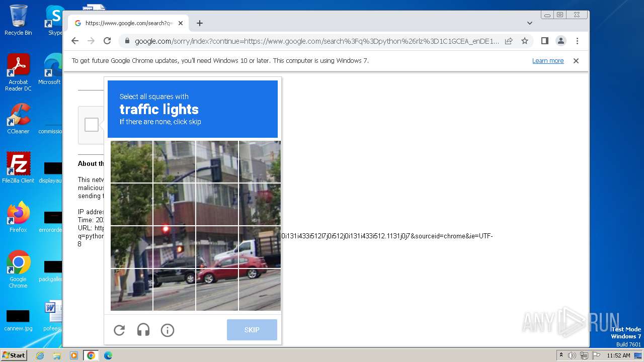The image size is (644, 362).
Task: Open cannew.jpg file on desktop
Action: pyautogui.click(x=18, y=320)
